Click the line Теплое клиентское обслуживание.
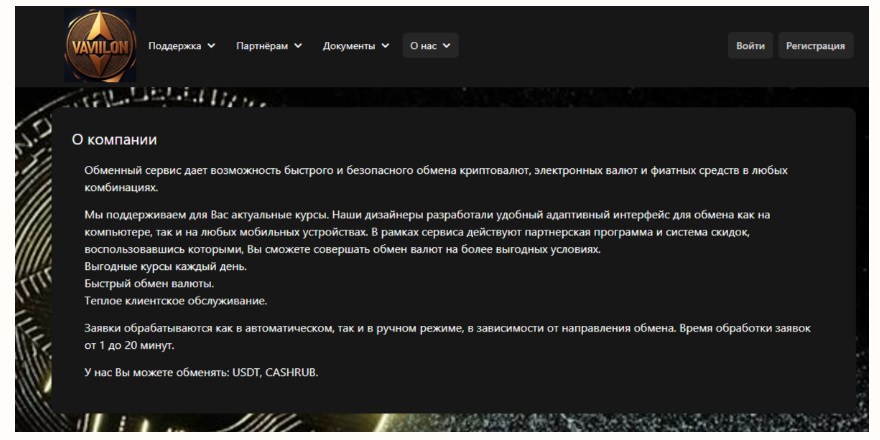This screenshot has width=880, height=440. [176, 301]
